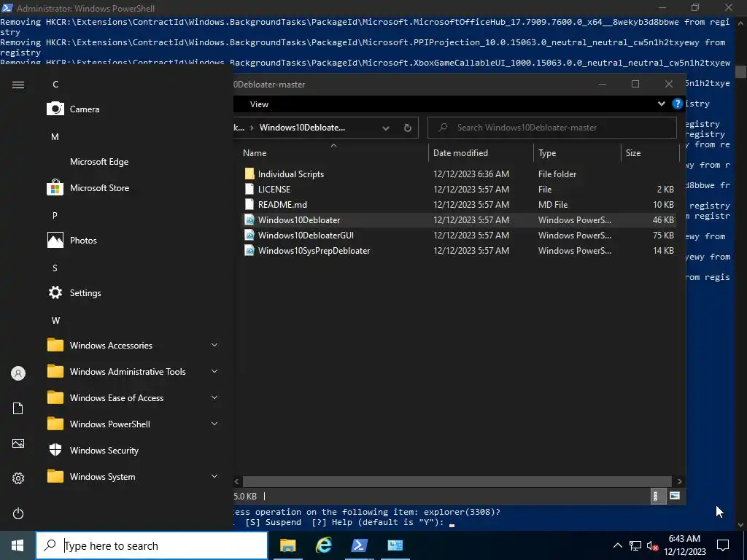The height and width of the screenshot is (560, 747).
Task: Click the Start menu hamburger expand icon
Action: point(18,85)
